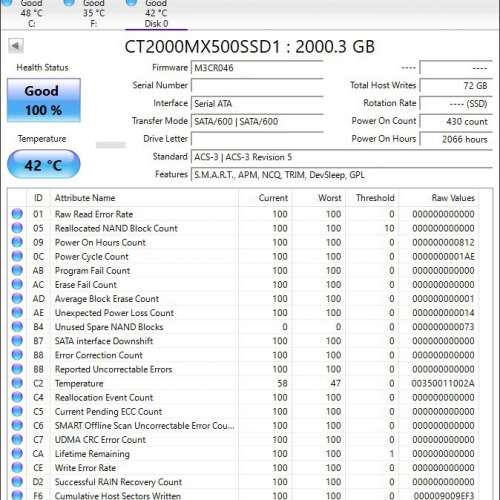Screen dimensions: 500x500
Task: Select the Lifetime Remaining attribute name
Action: 92,454
